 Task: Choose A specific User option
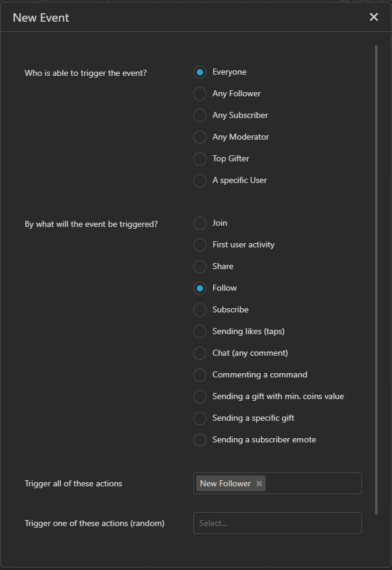(199, 180)
